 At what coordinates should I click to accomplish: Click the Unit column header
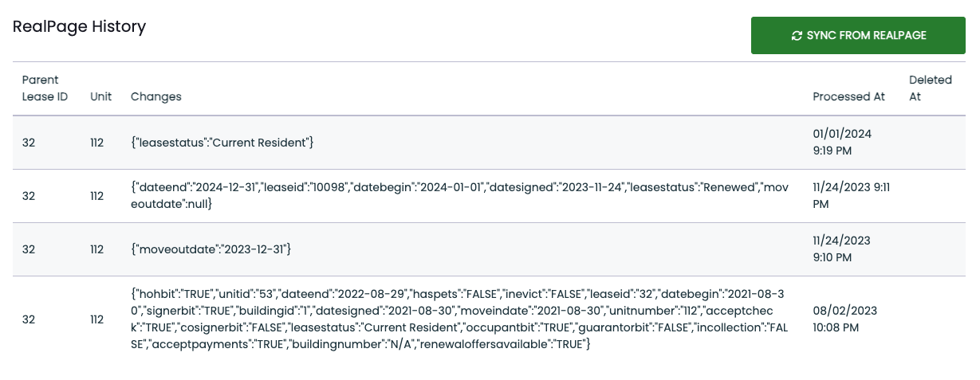click(100, 96)
